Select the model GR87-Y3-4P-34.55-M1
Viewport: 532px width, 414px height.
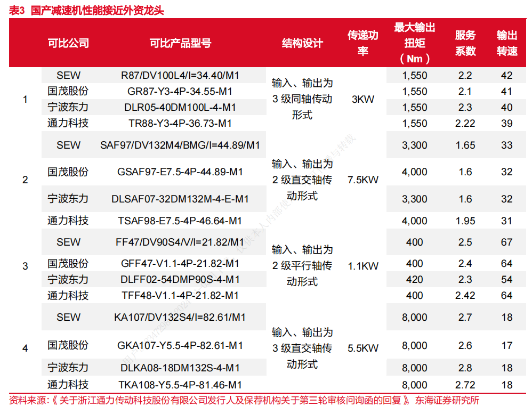(180, 92)
